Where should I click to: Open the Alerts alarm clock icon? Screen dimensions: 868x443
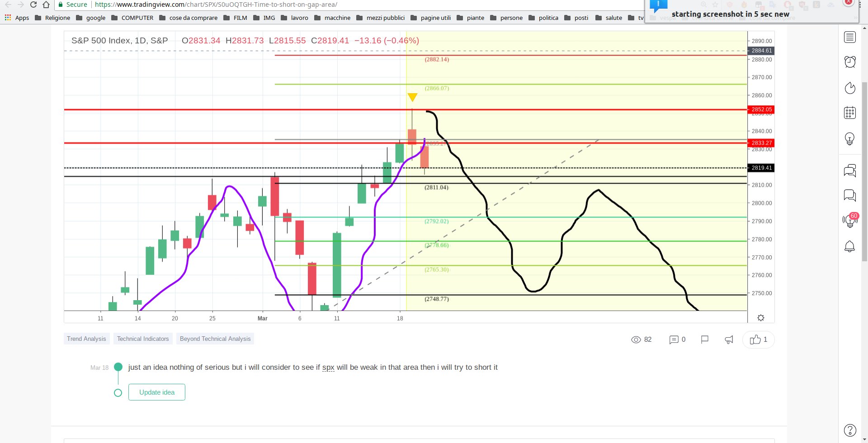tap(850, 62)
